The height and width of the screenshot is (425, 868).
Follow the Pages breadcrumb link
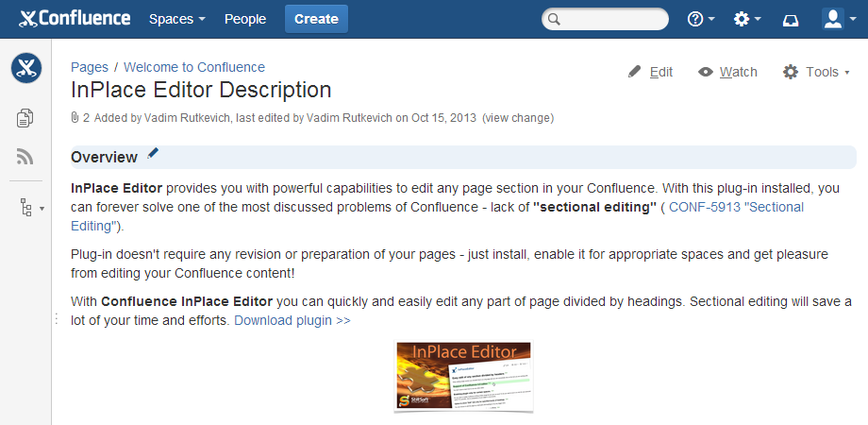(90, 67)
